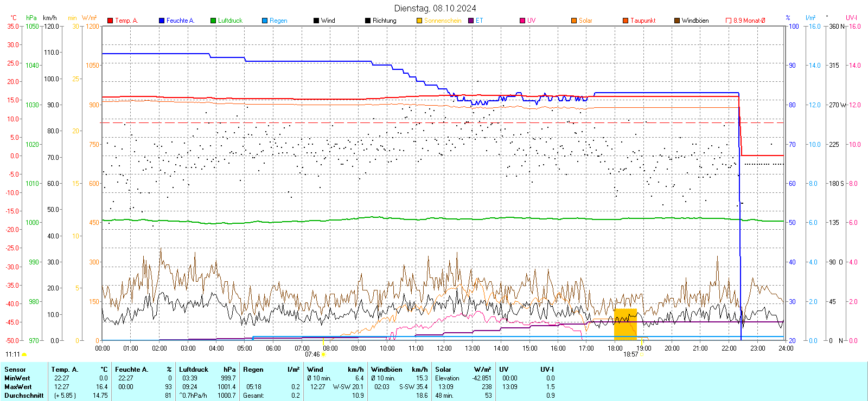Click the yellow Sonnenschein legend square

pyautogui.click(x=419, y=21)
